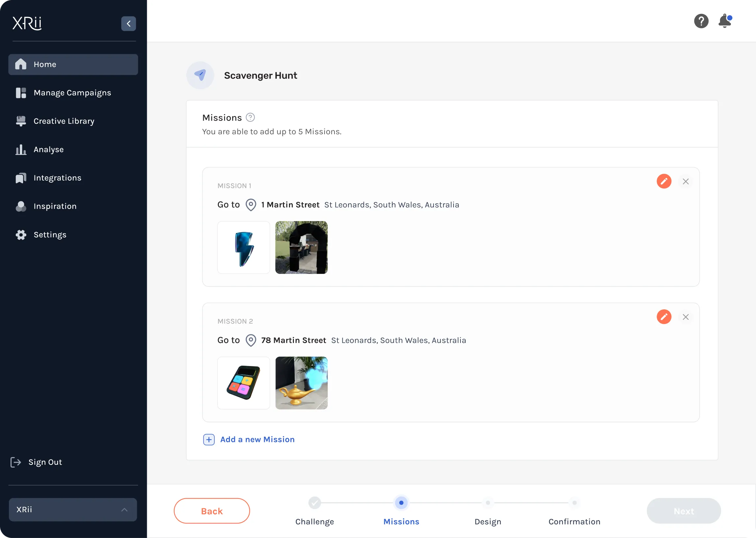Image resolution: width=756 pixels, height=538 pixels.
Task: Open Manage Campaigns in the sidebar
Action: [x=72, y=93]
